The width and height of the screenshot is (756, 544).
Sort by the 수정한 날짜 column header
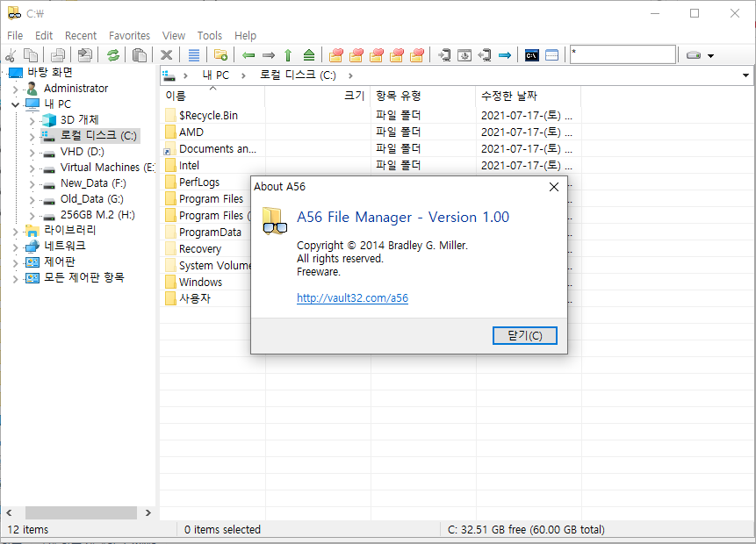click(529, 96)
